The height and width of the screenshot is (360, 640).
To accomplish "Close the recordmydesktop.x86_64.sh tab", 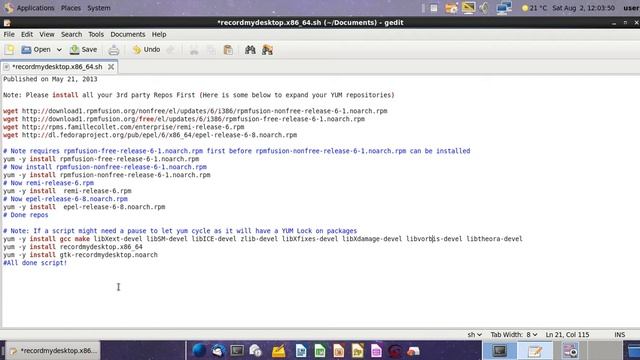I will 111,67.
